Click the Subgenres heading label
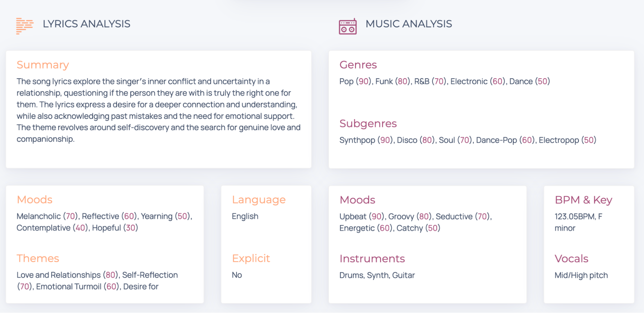The width and height of the screenshot is (644, 313). click(x=368, y=123)
